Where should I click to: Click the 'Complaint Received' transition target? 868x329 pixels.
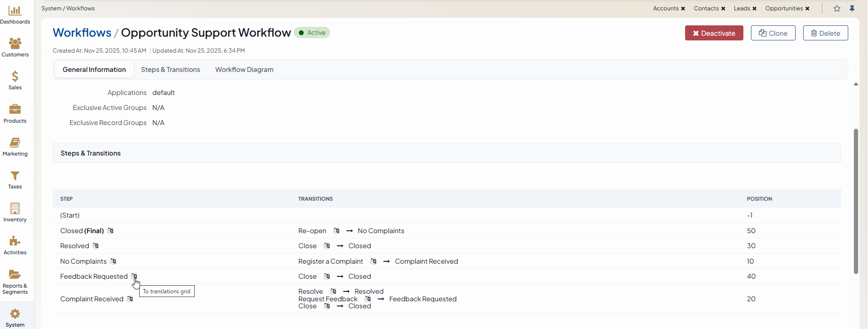point(426,261)
